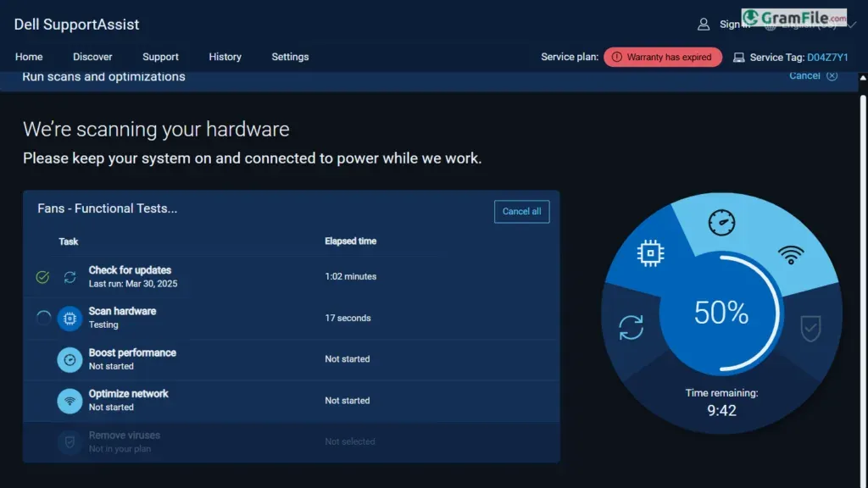Click the Warranty has expired badge
Image resolution: width=868 pixels, height=488 pixels.
[663, 57]
